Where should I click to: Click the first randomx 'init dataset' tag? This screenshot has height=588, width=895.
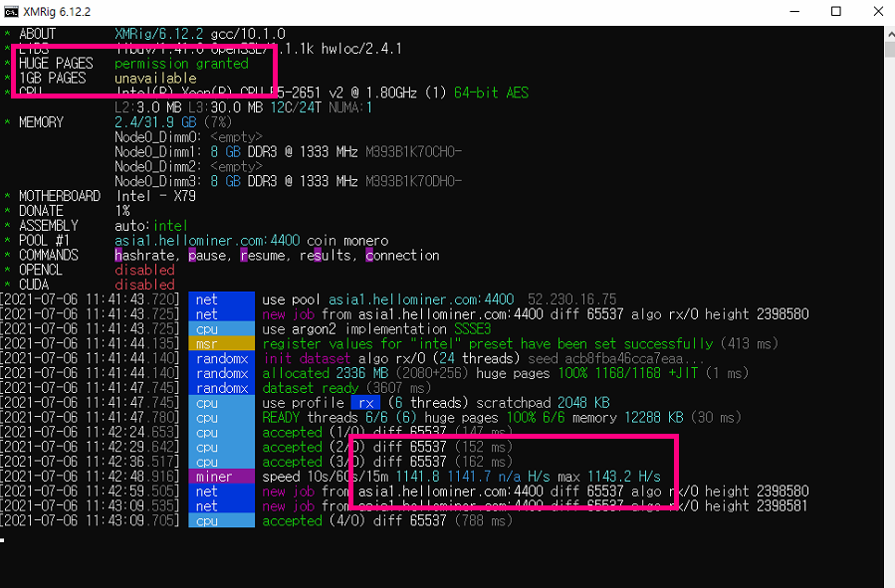(x=221, y=358)
